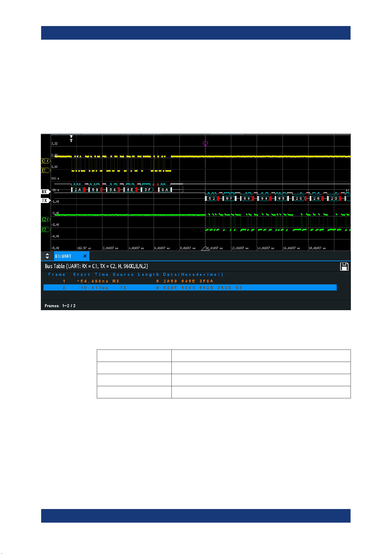Viewport: 392px width, 554px height.
Task: Click the magenta cursor marker at the top of the grid
Action: coord(205,143)
